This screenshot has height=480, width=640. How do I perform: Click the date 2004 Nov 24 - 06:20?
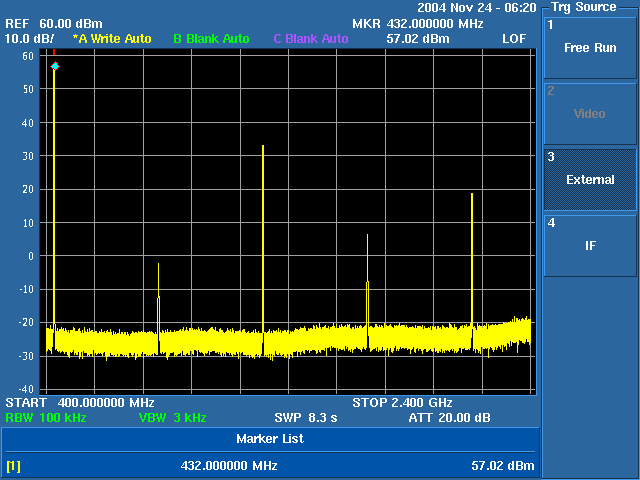(x=477, y=8)
